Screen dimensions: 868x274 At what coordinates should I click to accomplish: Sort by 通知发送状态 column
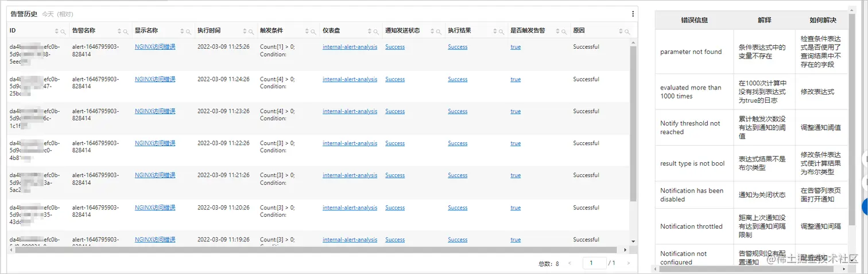[x=432, y=31]
